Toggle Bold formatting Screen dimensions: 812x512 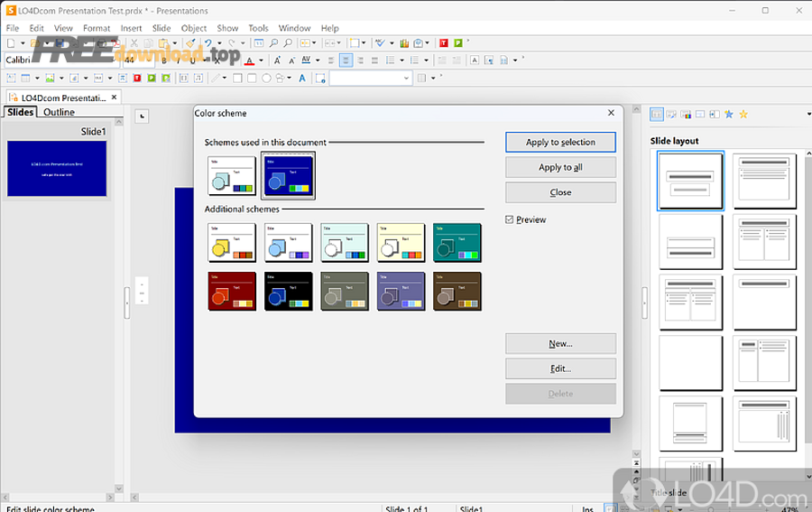(x=164, y=61)
